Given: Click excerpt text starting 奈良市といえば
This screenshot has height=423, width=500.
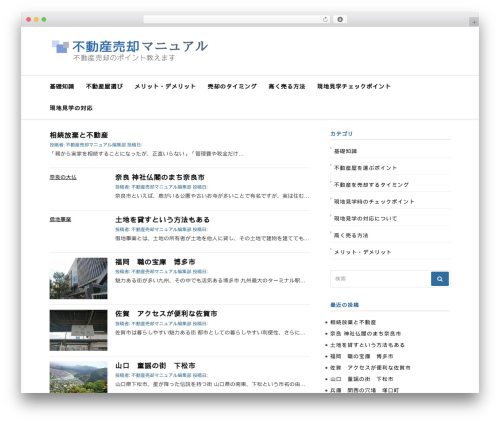Looking at the screenshot, I should (212, 196).
